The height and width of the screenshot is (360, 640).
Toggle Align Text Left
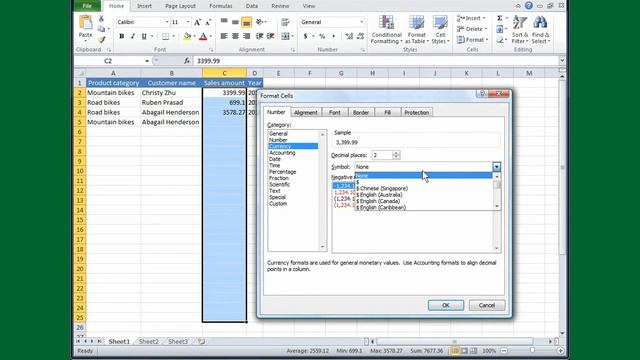click(224, 36)
